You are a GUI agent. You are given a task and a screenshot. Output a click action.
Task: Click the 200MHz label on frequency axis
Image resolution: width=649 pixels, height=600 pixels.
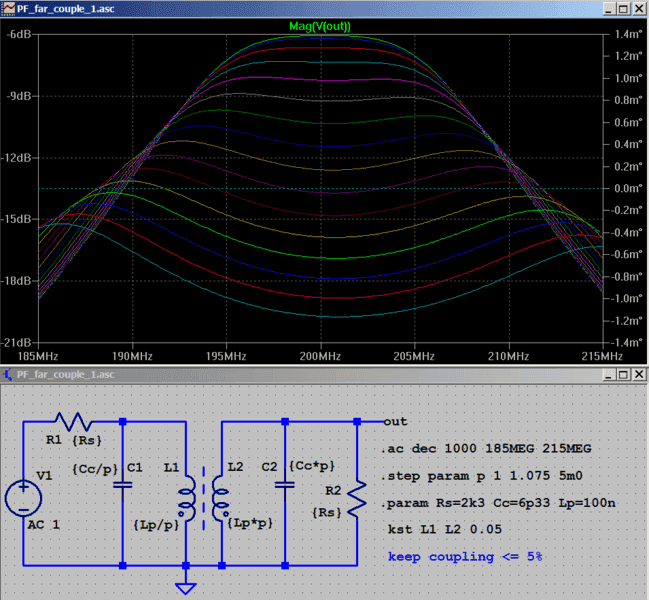point(320,356)
